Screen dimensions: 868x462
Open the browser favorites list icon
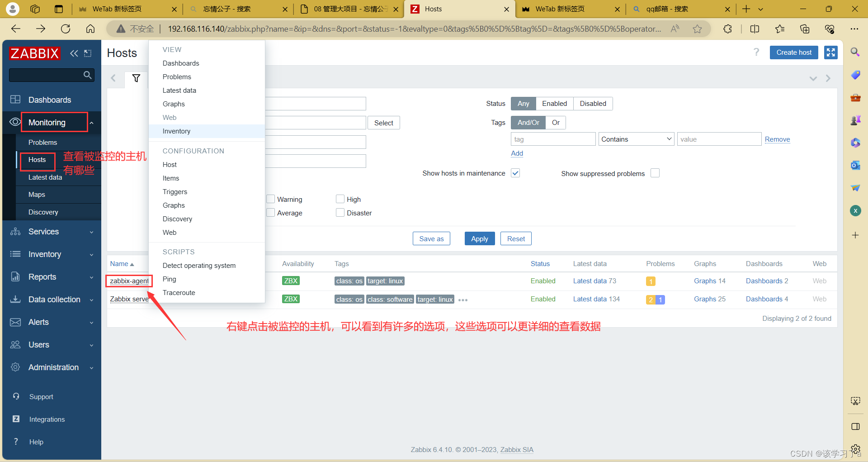pyautogui.click(x=780, y=29)
